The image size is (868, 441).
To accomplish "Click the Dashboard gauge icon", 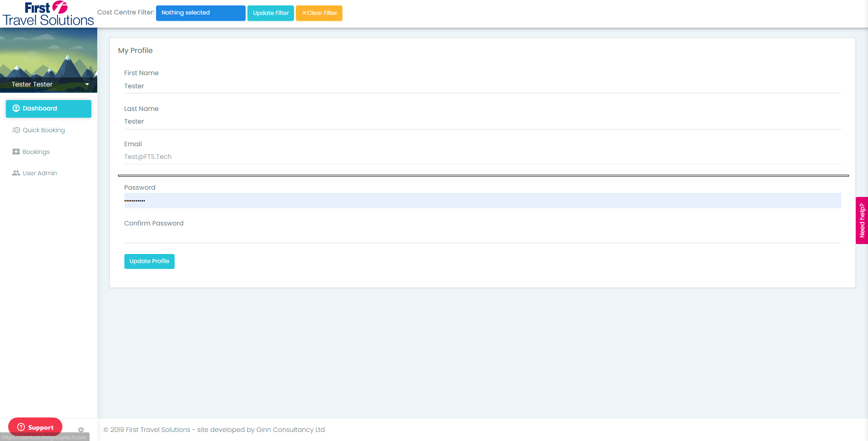I will click(16, 108).
